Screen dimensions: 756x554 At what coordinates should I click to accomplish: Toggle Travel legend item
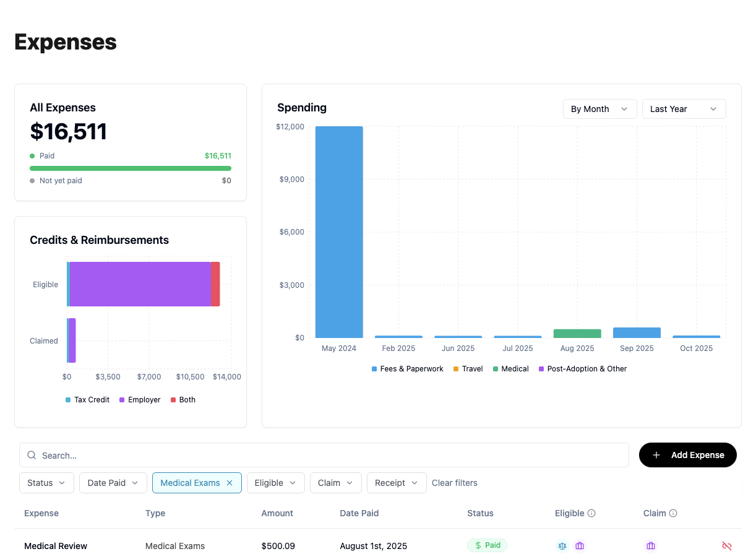[468, 369]
